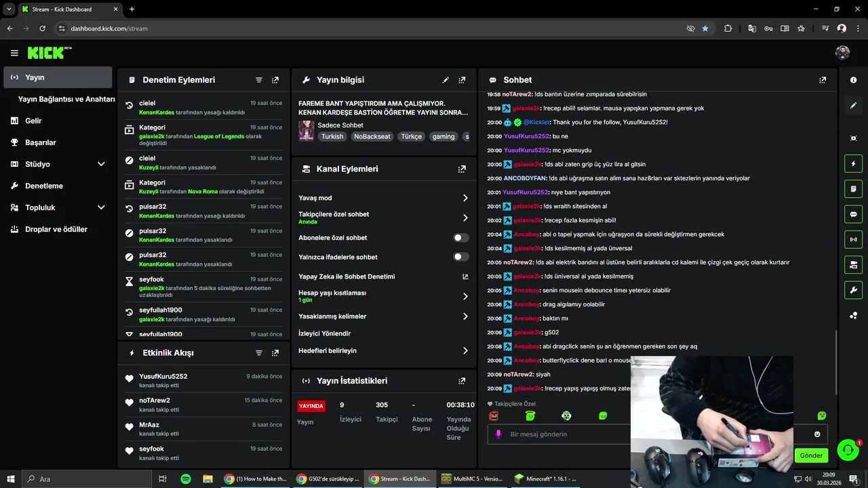Select Yayın in the sidebar
Screen dimensions: 868x488
(58, 77)
